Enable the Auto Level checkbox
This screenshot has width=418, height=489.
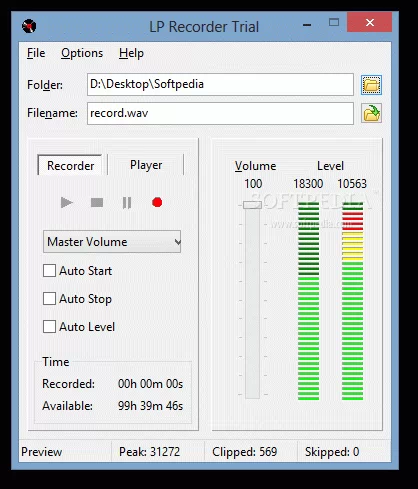click(49, 327)
